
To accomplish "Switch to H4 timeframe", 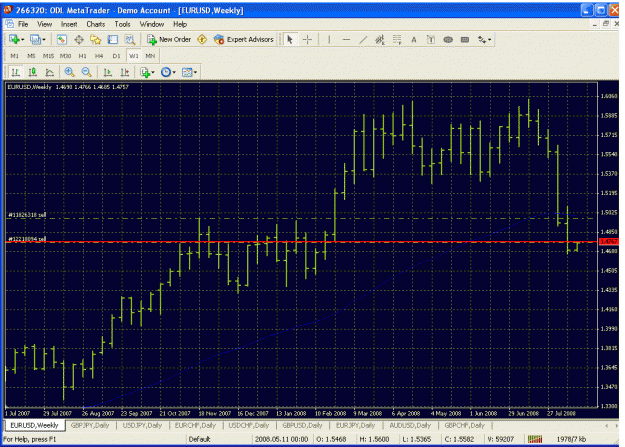I will click(99, 56).
